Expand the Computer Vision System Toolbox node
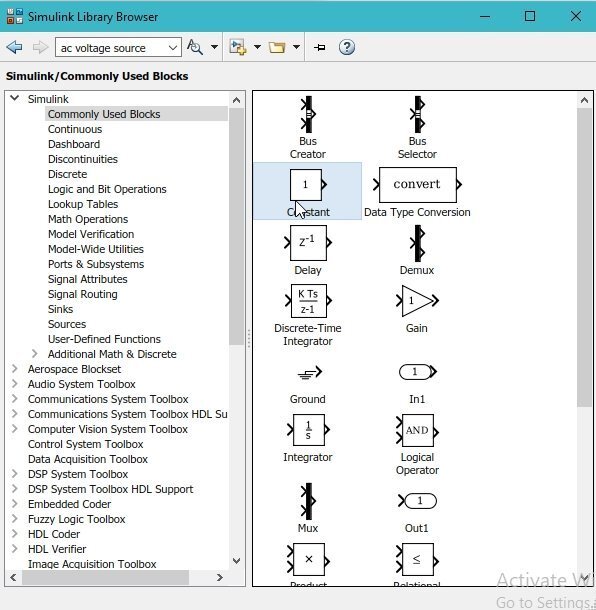Image resolution: width=596 pixels, height=610 pixels. [x=14, y=429]
